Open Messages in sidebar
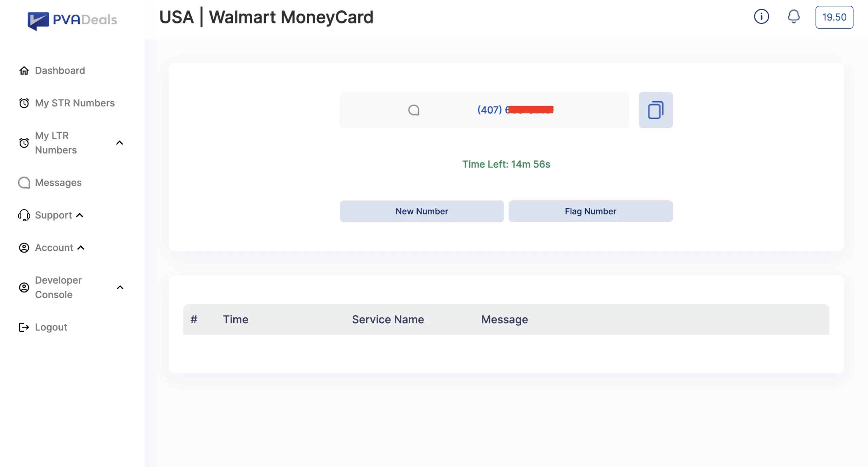Viewport: 868px width, 467px height. (58, 183)
